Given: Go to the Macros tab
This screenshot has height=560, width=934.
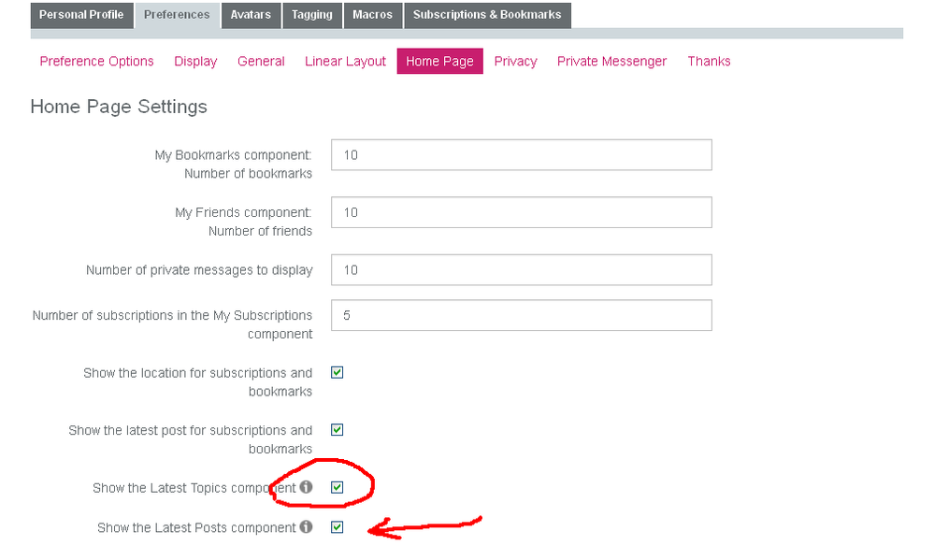Looking at the screenshot, I should tap(372, 15).
